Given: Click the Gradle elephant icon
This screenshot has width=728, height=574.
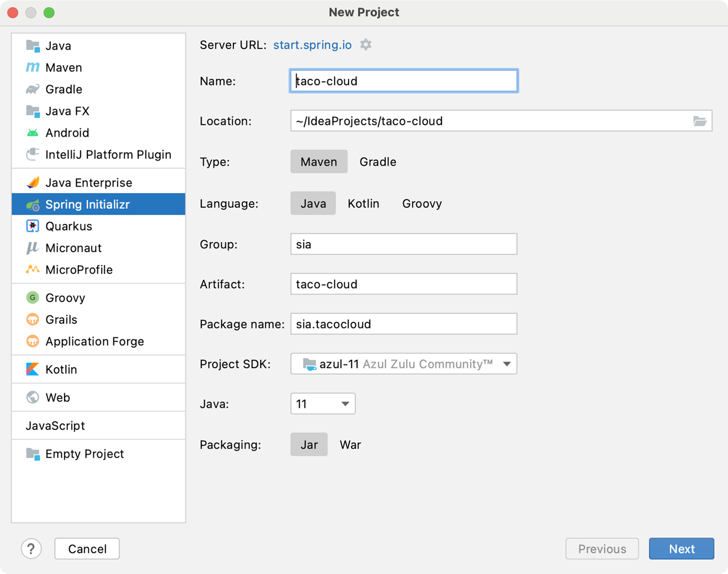Looking at the screenshot, I should (x=33, y=89).
